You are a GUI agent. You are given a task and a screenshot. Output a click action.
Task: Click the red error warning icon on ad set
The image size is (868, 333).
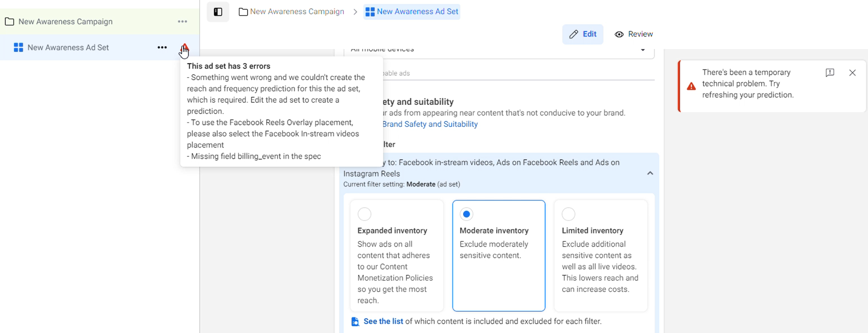click(x=184, y=47)
